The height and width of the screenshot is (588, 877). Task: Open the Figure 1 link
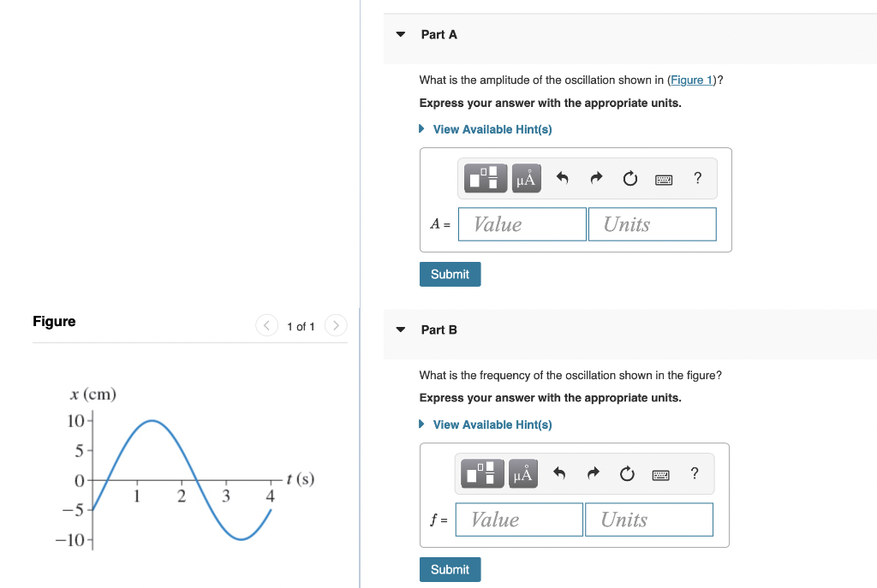[690, 80]
